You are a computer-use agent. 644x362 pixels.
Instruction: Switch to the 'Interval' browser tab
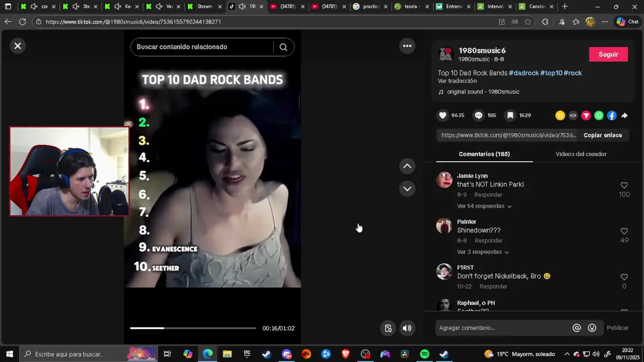point(495,7)
